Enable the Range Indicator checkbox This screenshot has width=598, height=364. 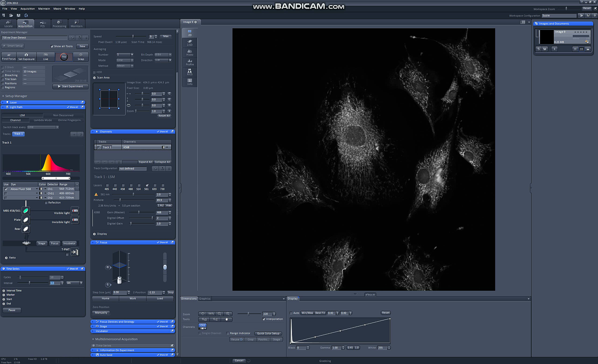[x=228, y=333]
